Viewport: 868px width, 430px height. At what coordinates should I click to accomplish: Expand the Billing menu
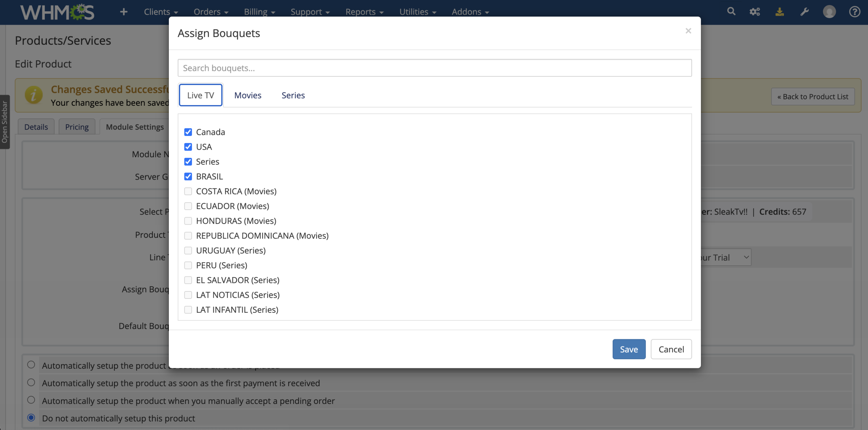[x=259, y=12]
